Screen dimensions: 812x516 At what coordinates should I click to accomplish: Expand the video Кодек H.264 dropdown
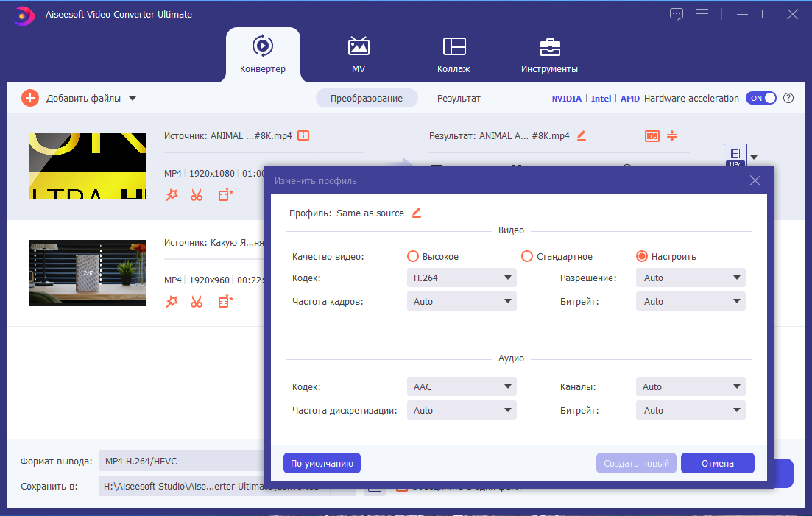[462, 278]
